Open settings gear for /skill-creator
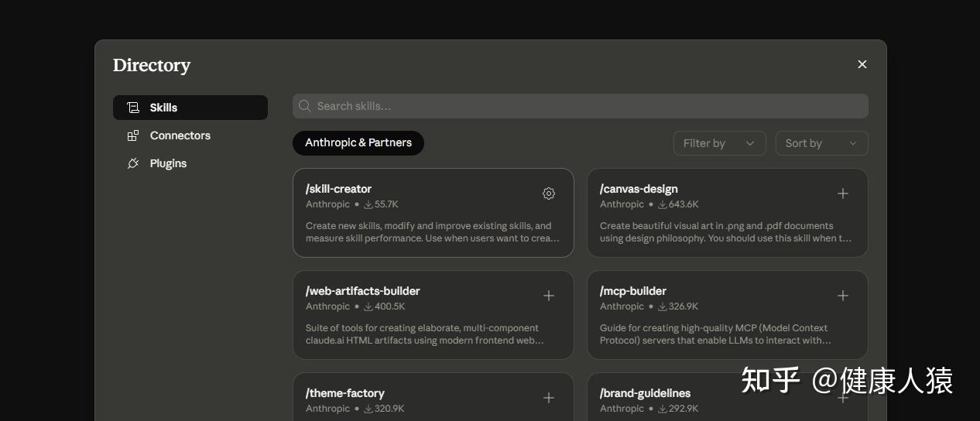This screenshot has width=980, height=421. coord(549,193)
